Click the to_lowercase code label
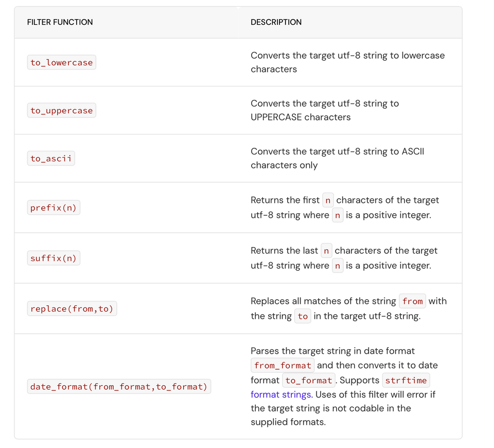The width and height of the screenshot is (494, 448). click(x=62, y=63)
